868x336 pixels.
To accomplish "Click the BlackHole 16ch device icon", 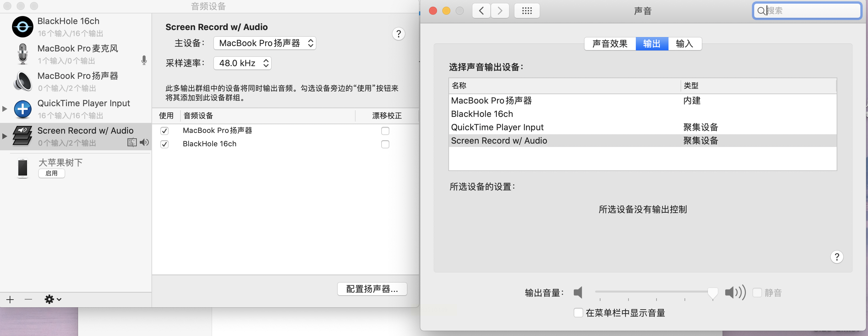I will tap(23, 27).
